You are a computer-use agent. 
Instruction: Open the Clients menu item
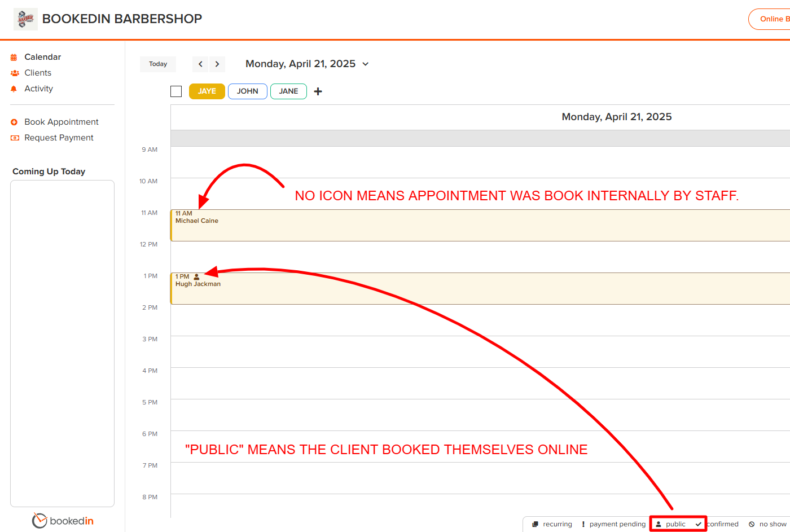tap(38, 73)
